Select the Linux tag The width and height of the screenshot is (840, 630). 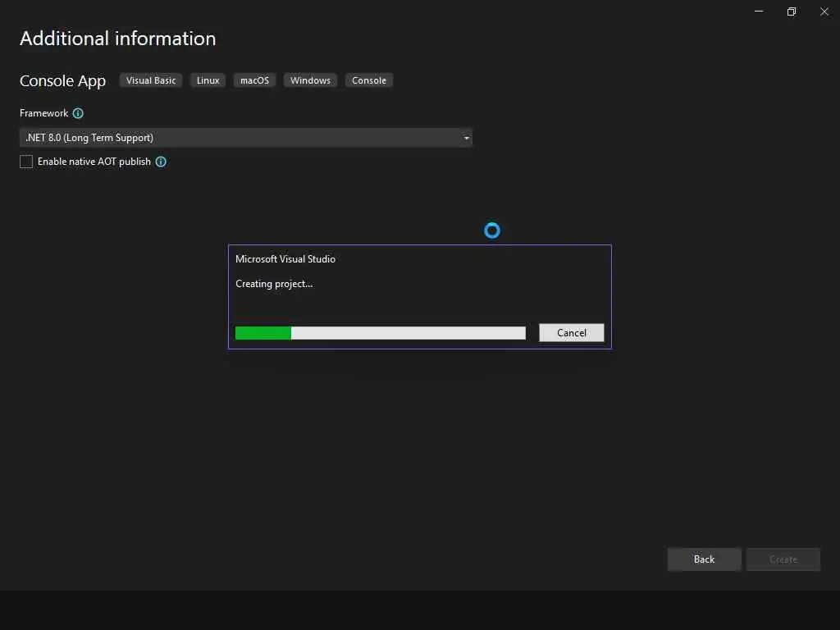tap(208, 80)
